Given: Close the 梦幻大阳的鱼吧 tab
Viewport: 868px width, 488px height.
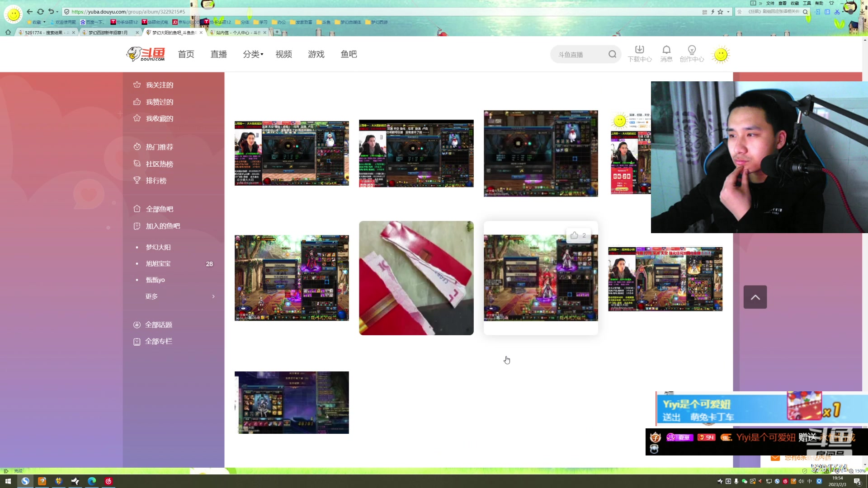Looking at the screenshot, I should point(201,33).
